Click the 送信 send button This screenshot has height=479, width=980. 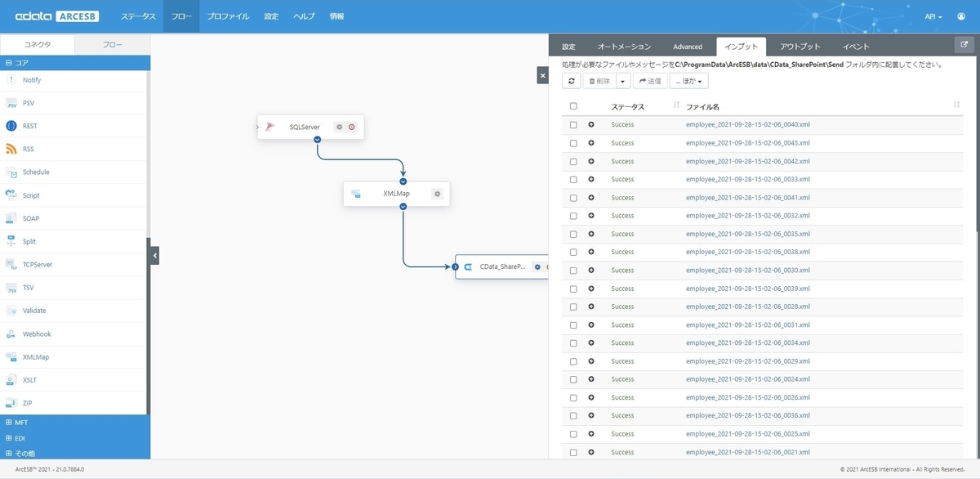tap(650, 81)
